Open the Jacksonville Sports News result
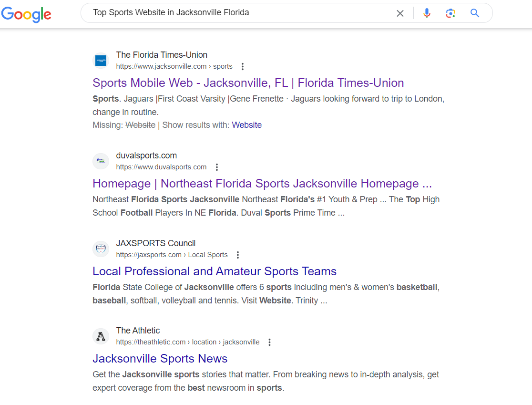532x405 pixels. pyautogui.click(x=160, y=359)
